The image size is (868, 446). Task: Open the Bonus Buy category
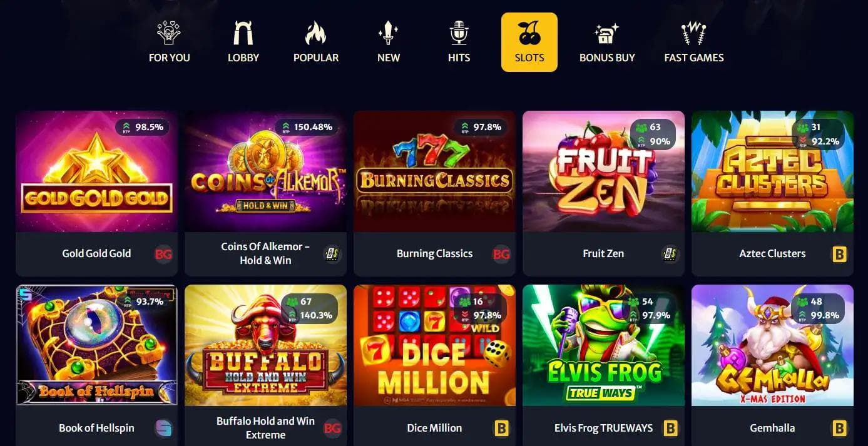click(607, 42)
